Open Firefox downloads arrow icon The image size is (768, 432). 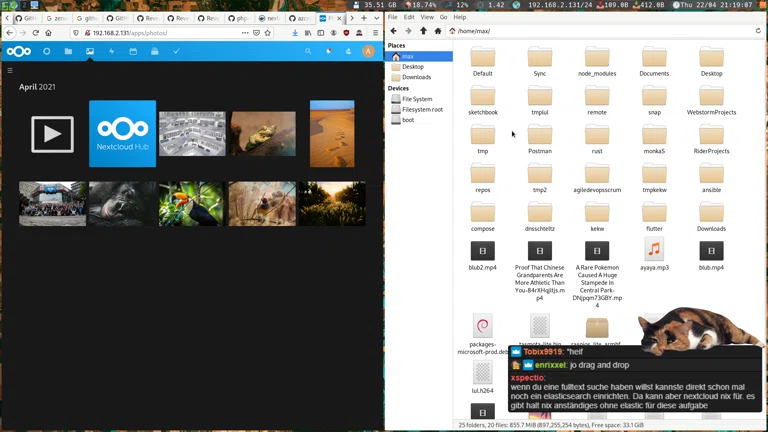click(x=295, y=33)
